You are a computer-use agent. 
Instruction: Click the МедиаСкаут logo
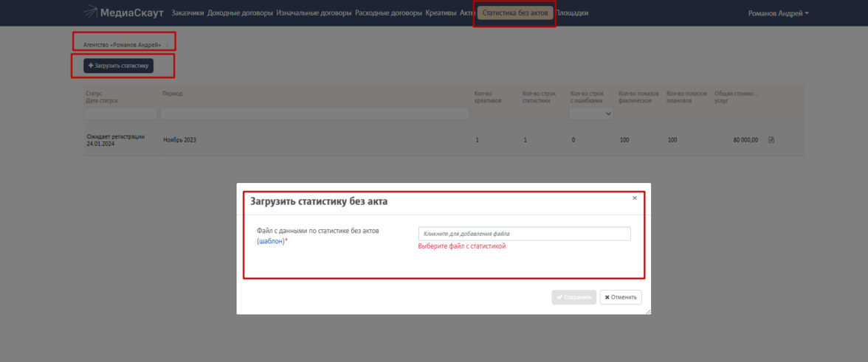tap(123, 13)
